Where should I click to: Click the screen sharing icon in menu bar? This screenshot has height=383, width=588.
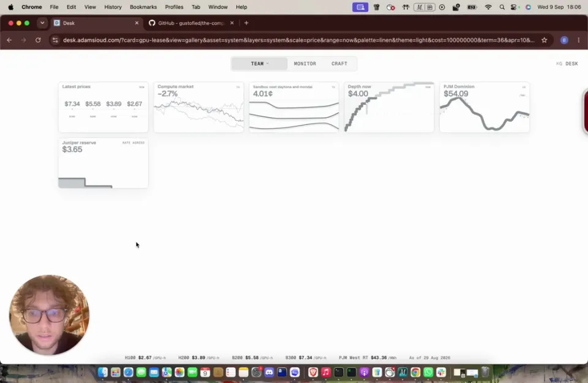click(x=360, y=7)
